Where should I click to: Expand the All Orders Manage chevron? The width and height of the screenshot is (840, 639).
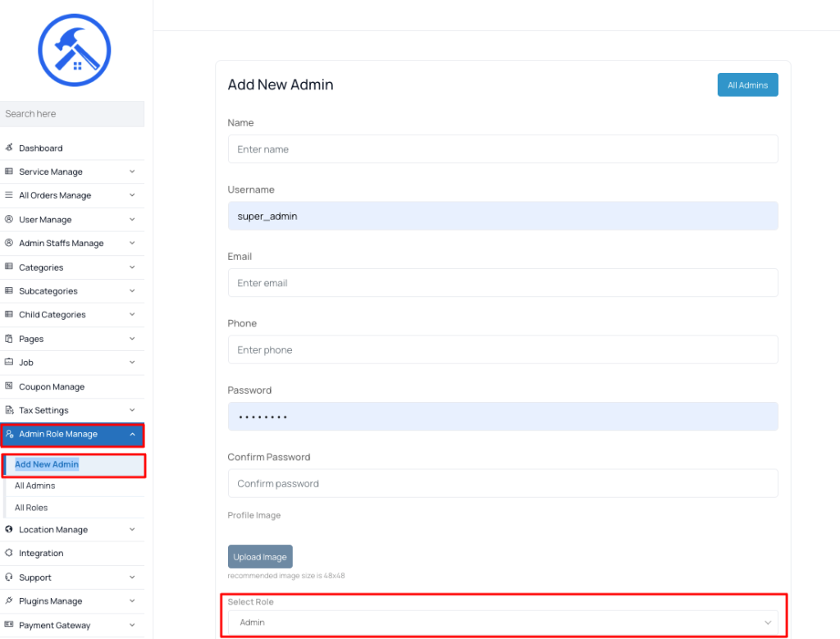click(x=132, y=195)
